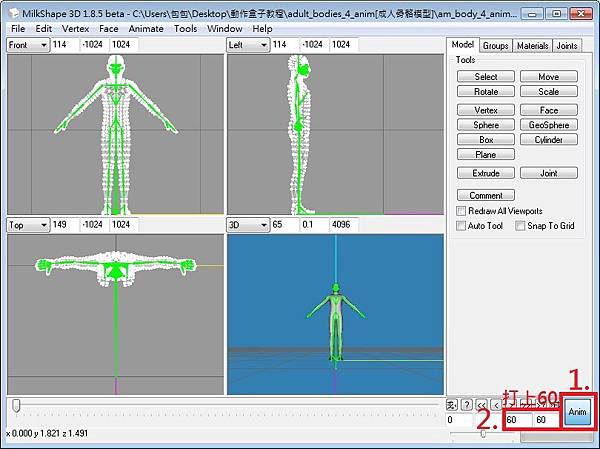Click the 3D viewport 0.1 field

tap(315, 225)
